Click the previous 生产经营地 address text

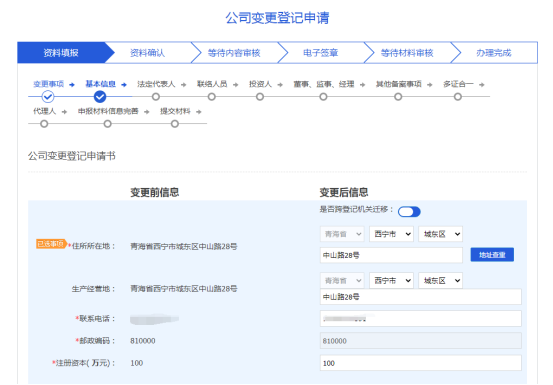pos(184,288)
